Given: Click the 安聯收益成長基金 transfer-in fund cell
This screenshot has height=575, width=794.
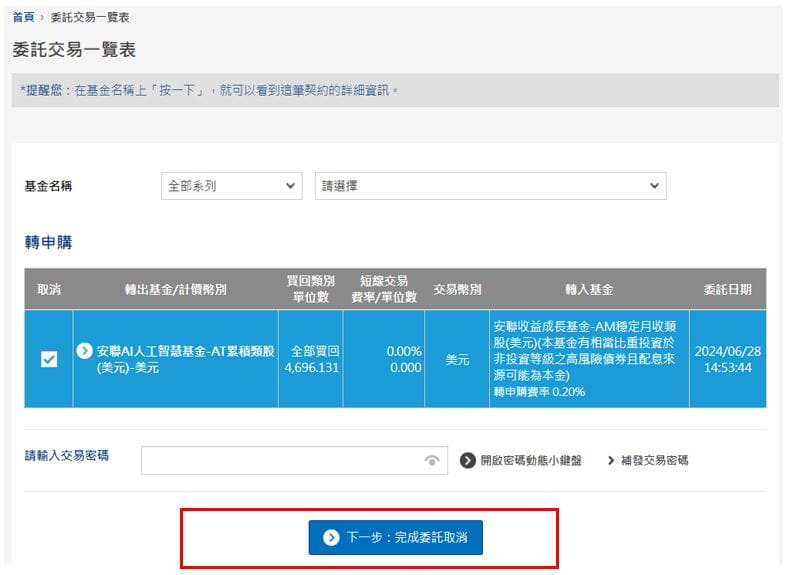Looking at the screenshot, I should tap(588, 359).
